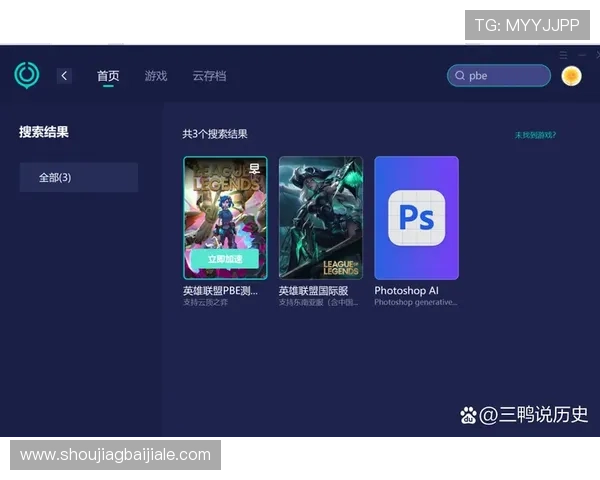Switch to the 游戏 tab
The width and height of the screenshot is (600, 480).
[156, 76]
